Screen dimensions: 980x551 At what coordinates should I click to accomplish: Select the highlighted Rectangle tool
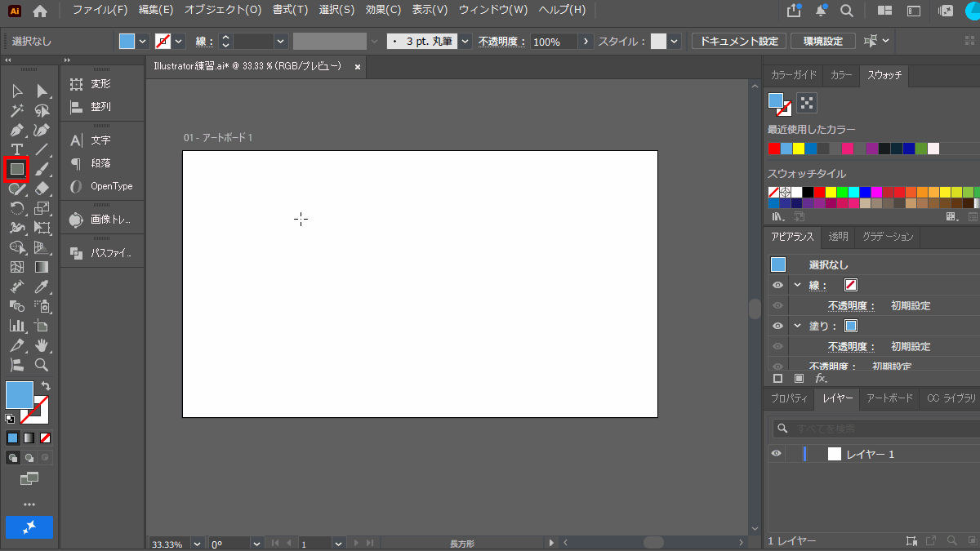(x=16, y=169)
